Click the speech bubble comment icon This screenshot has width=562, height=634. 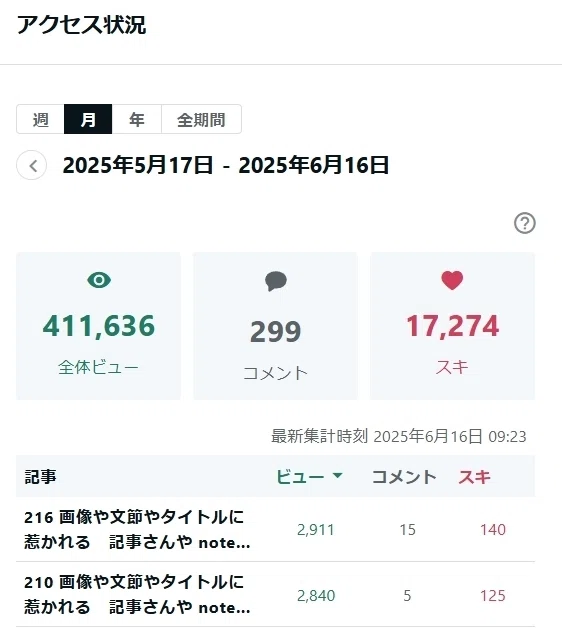click(276, 281)
